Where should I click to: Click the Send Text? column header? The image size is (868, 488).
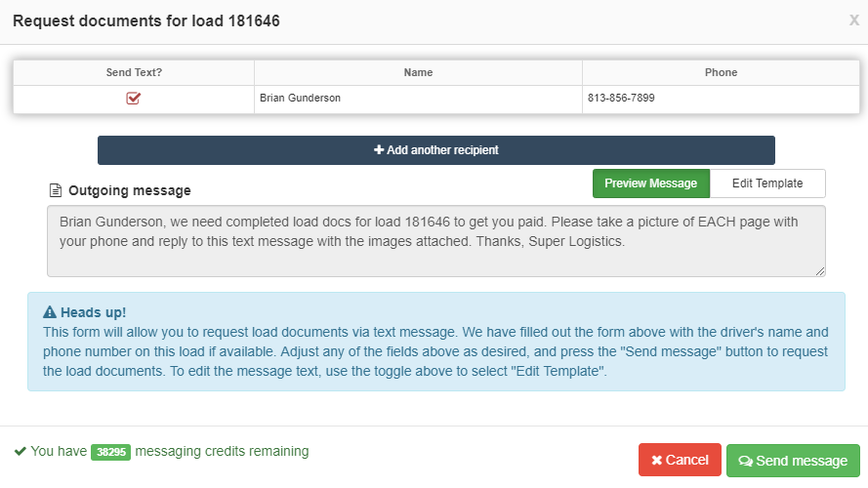click(134, 72)
